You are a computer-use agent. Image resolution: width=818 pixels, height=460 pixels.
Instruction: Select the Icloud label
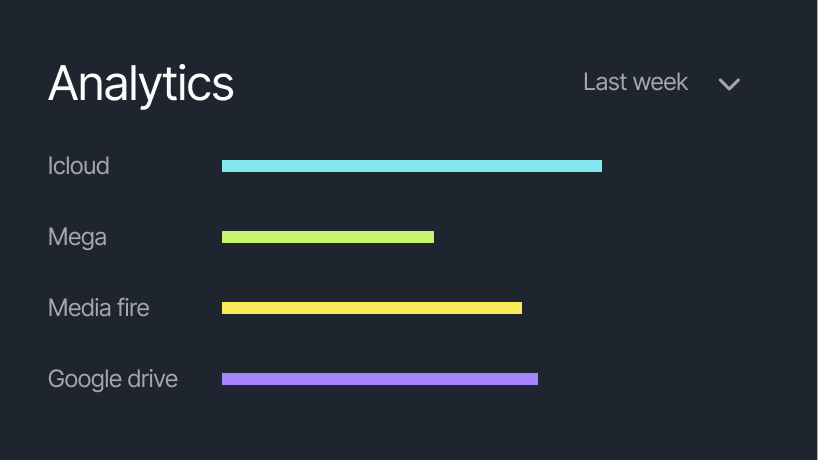click(79, 166)
